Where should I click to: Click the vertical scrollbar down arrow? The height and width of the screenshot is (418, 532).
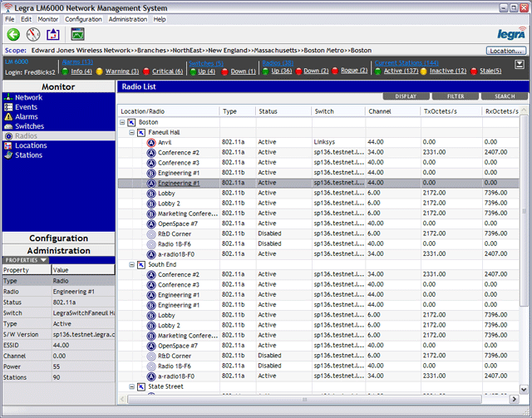click(x=524, y=390)
